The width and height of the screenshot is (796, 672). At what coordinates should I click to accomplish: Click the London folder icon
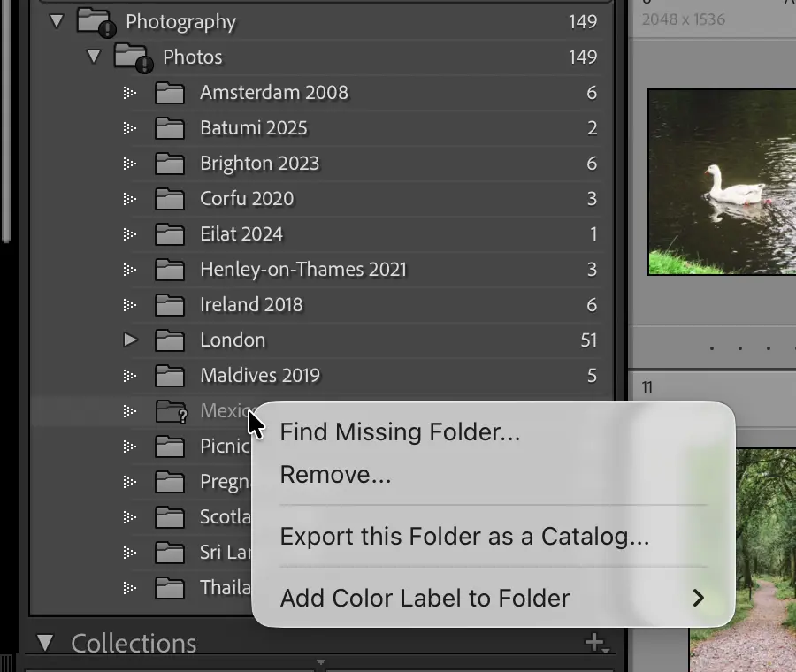(170, 340)
